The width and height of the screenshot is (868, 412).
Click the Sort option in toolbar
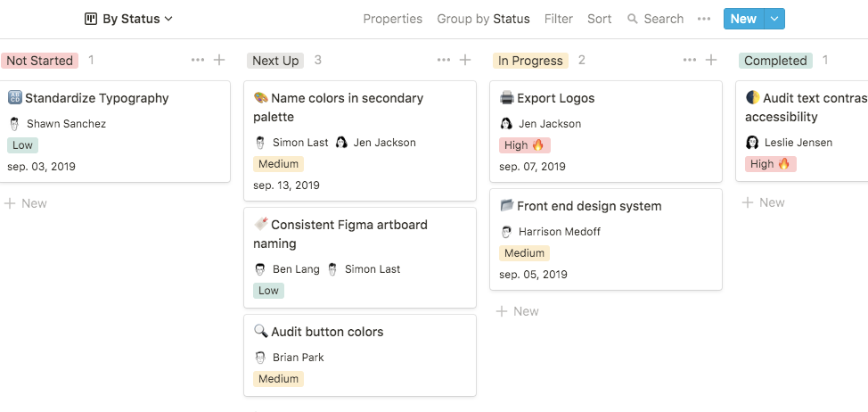click(x=600, y=19)
